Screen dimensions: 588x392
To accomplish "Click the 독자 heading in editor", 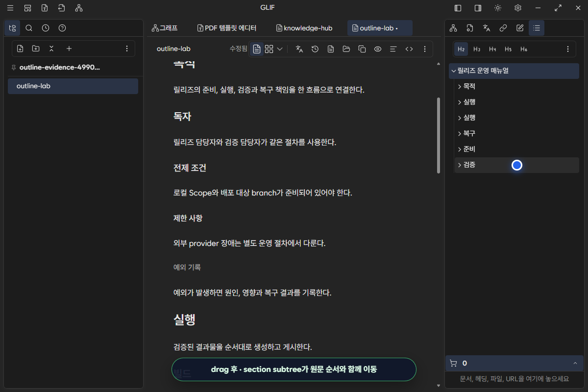I will click(x=182, y=117).
